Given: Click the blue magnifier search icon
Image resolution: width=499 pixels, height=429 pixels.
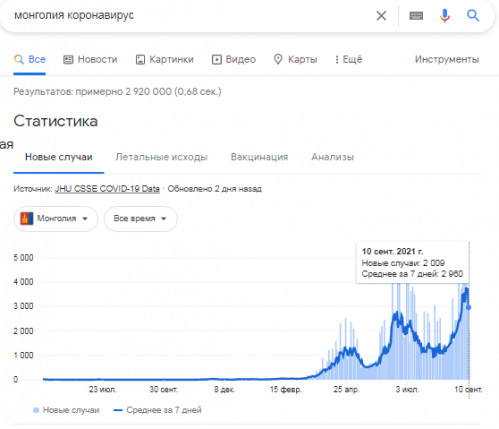Looking at the screenshot, I should [x=473, y=15].
